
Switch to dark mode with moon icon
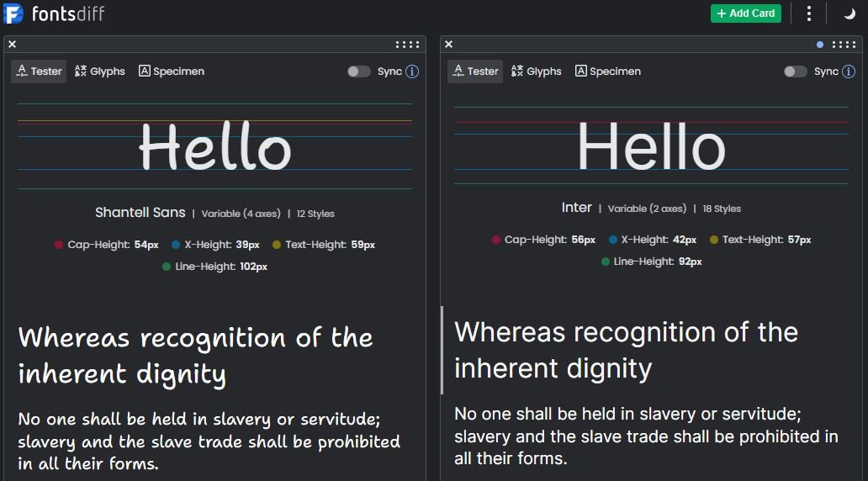pyautogui.click(x=849, y=13)
